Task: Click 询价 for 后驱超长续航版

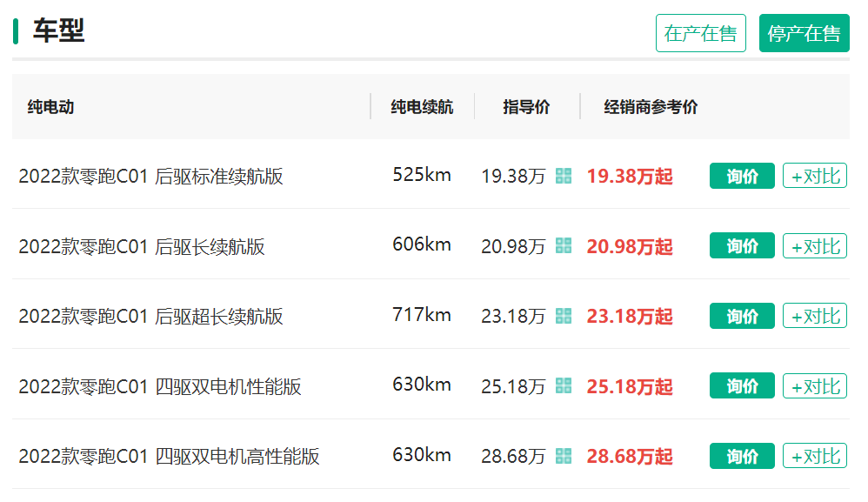Action: (x=742, y=316)
